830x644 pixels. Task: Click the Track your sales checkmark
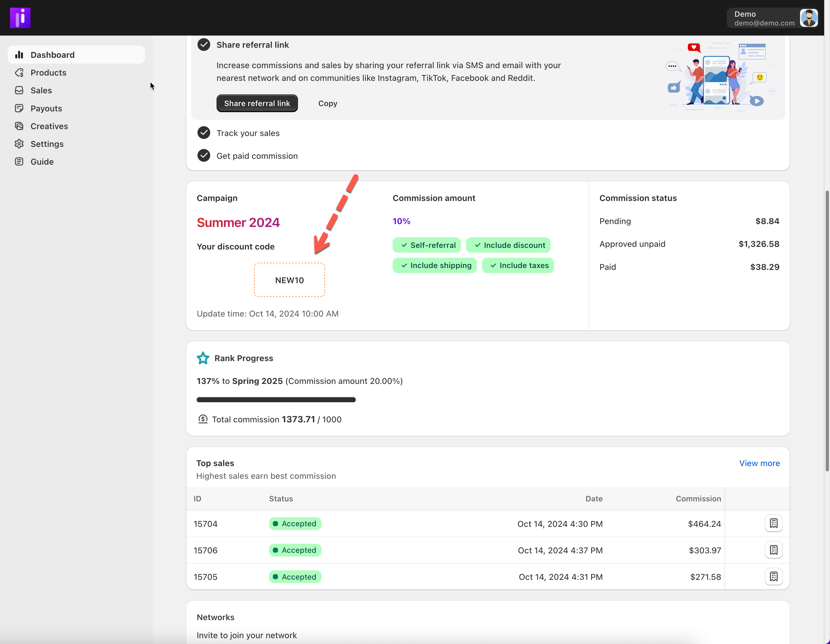[x=204, y=133]
